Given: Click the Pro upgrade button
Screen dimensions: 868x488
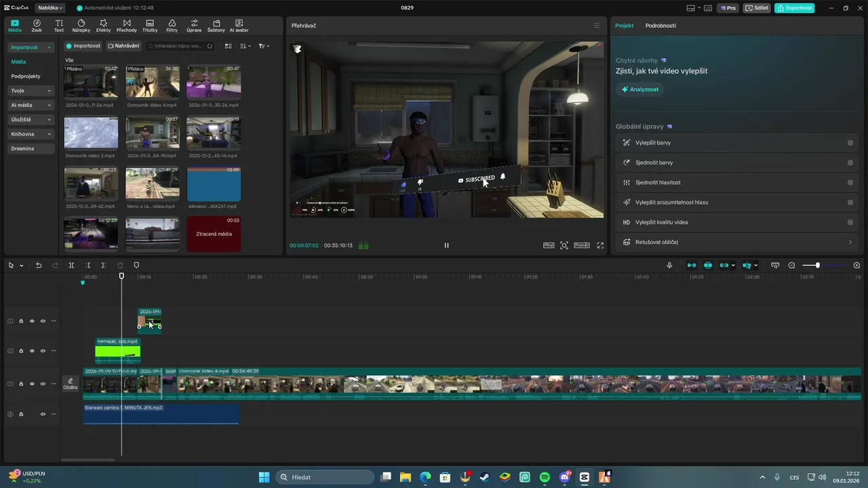Looking at the screenshot, I should point(728,8).
